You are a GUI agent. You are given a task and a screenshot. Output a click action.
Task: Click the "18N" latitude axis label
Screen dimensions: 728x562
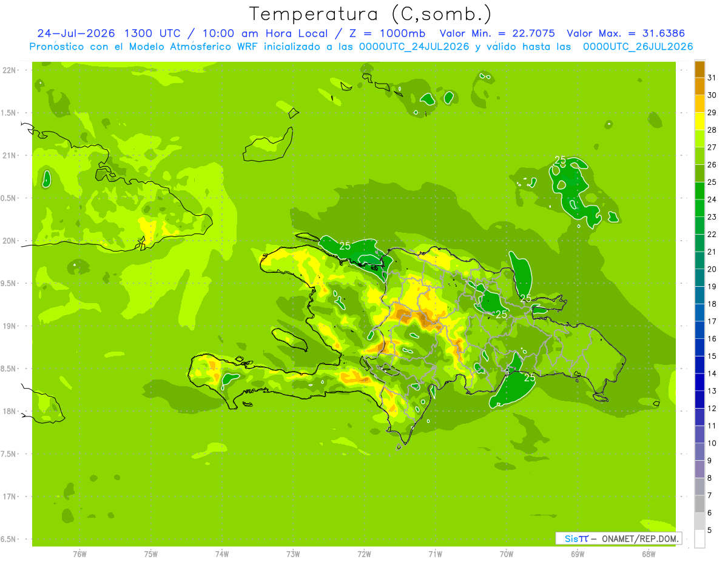[x=10, y=411]
